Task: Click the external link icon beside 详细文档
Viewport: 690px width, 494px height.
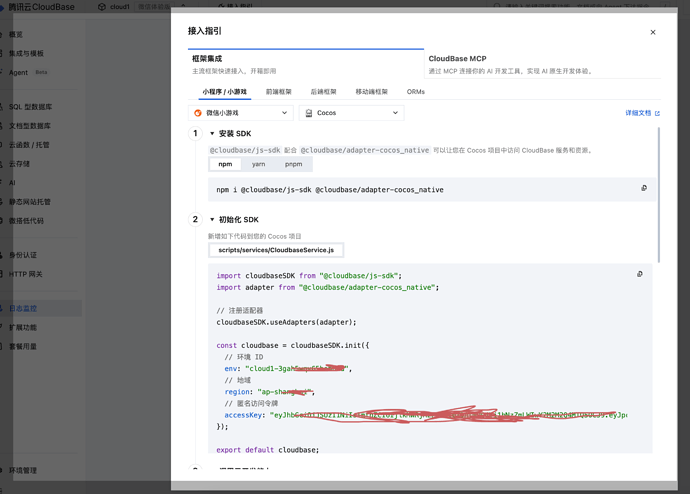Action: coord(657,113)
